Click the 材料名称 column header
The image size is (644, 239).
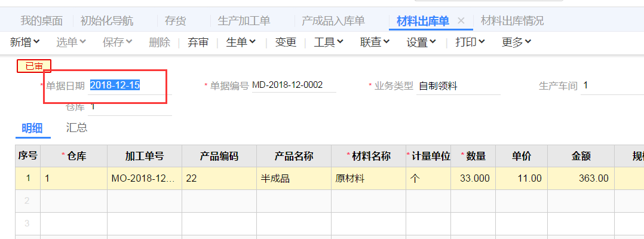click(369, 156)
